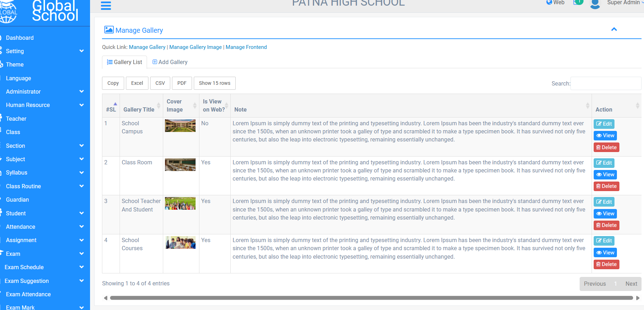This screenshot has width=644, height=310.
Task: Delete School Teacher And Student gallery
Action: [606, 225]
